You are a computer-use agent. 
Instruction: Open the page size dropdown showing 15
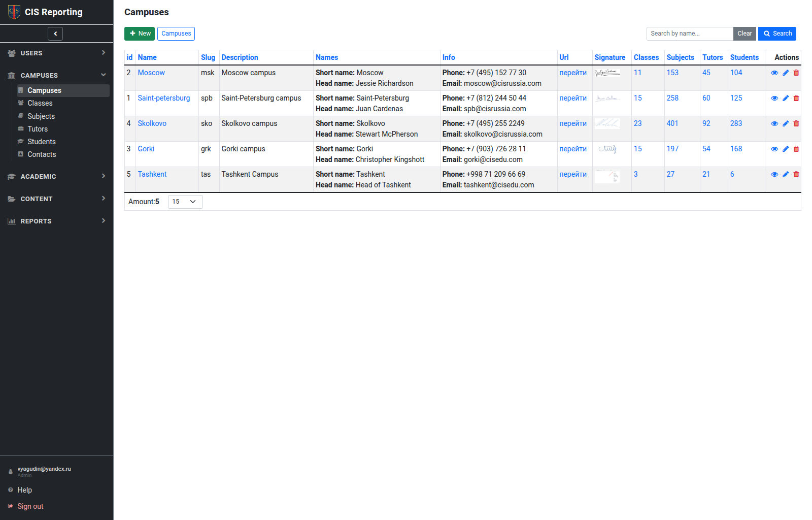tap(185, 202)
